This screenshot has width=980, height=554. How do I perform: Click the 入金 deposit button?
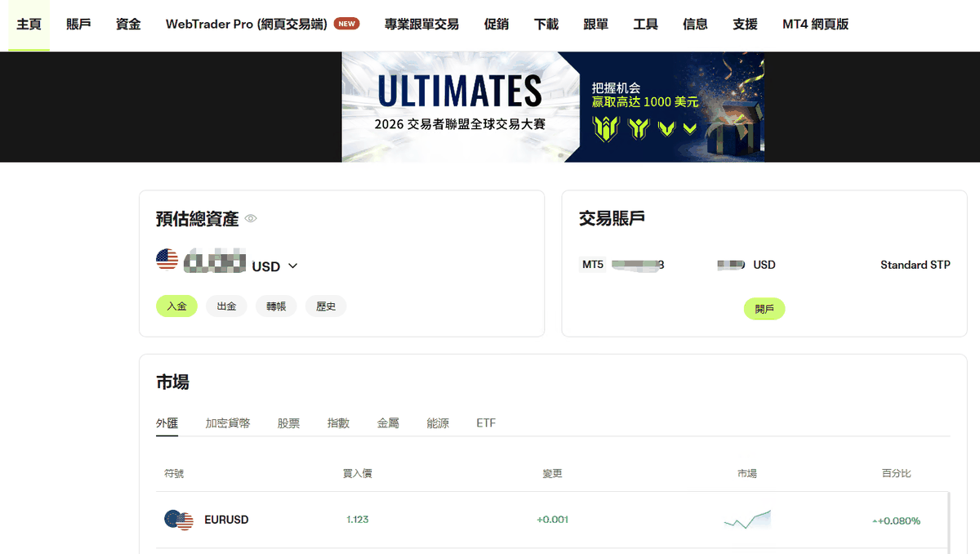pyautogui.click(x=176, y=306)
